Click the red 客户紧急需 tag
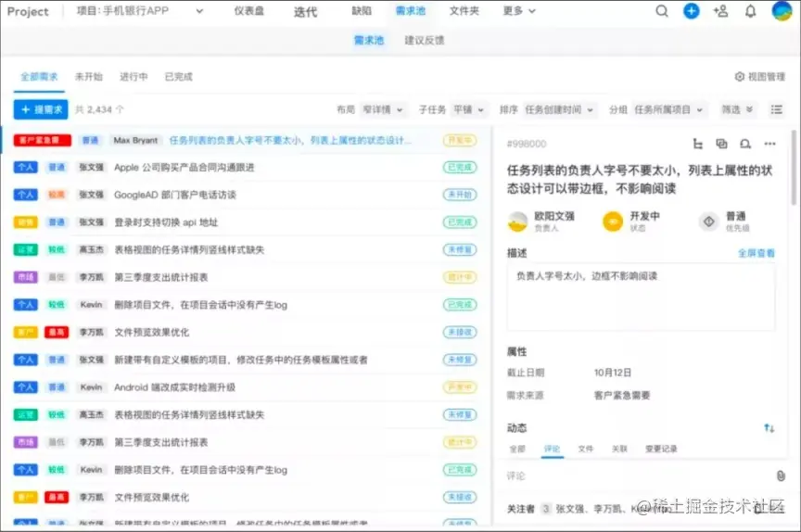The height and width of the screenshot is (532, 801). click(42, 140)
